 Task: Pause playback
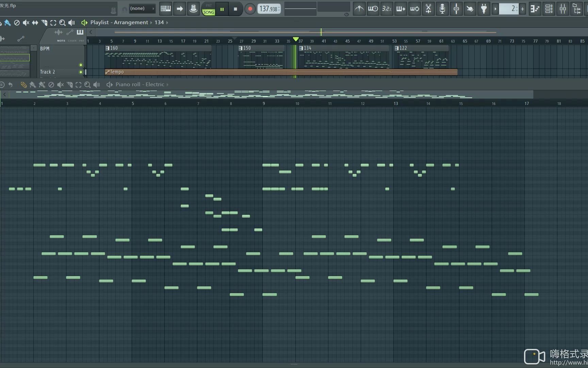pyautogui.click(x=222, y=9)
